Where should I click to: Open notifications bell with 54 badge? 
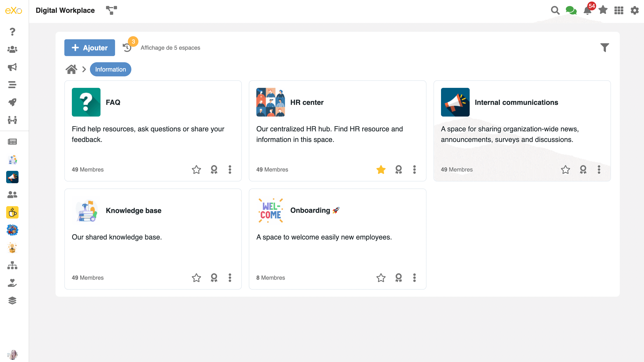pos(587,11)
